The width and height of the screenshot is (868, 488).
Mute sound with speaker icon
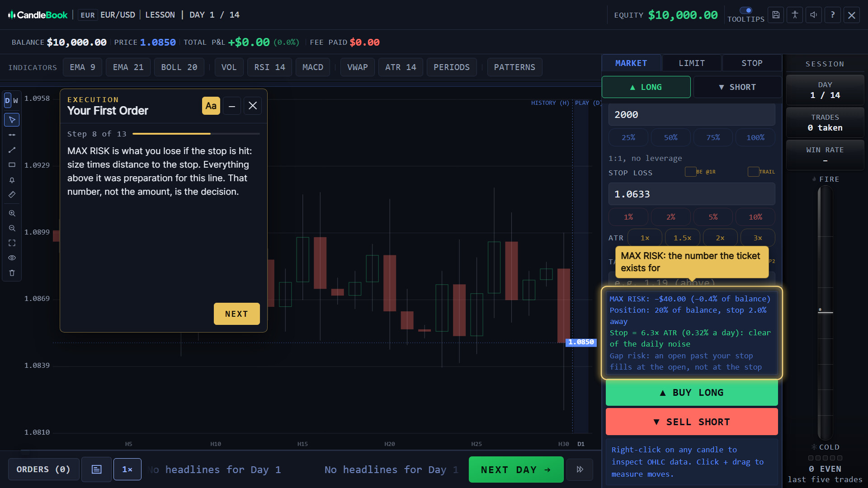(814, 15)
